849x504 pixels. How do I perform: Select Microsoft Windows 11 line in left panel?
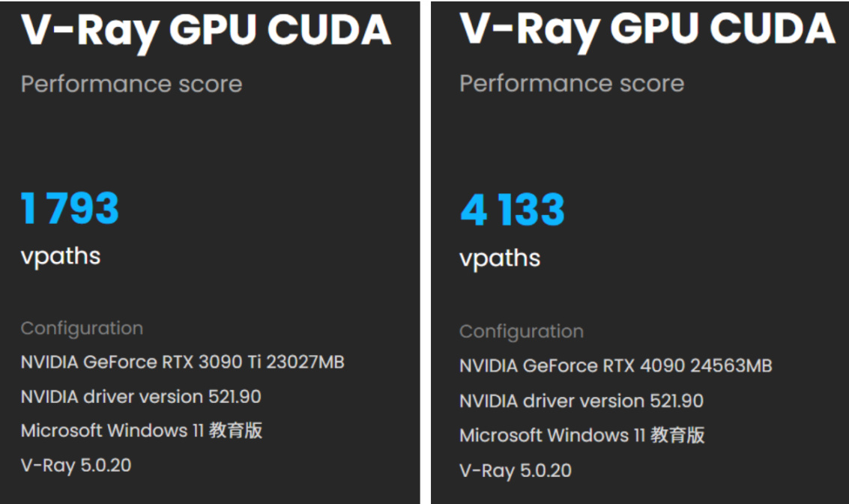point(141,431)
